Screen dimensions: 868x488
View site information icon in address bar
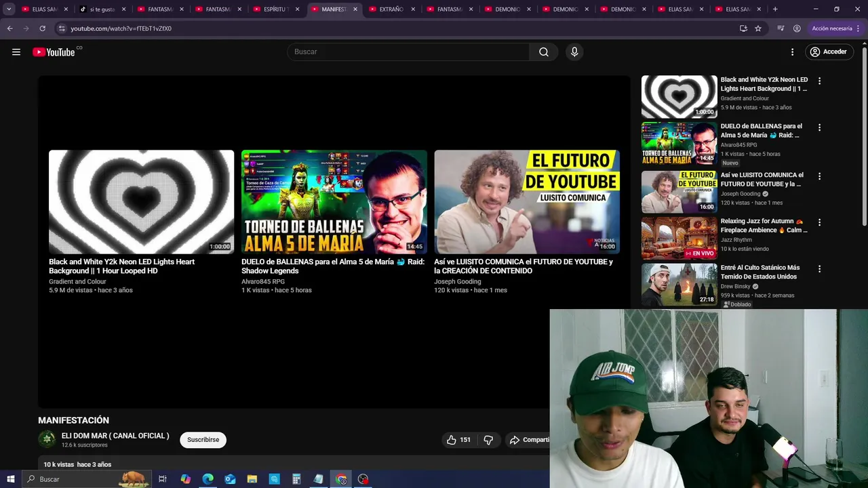pyautogui.click(x=62, y=28)
